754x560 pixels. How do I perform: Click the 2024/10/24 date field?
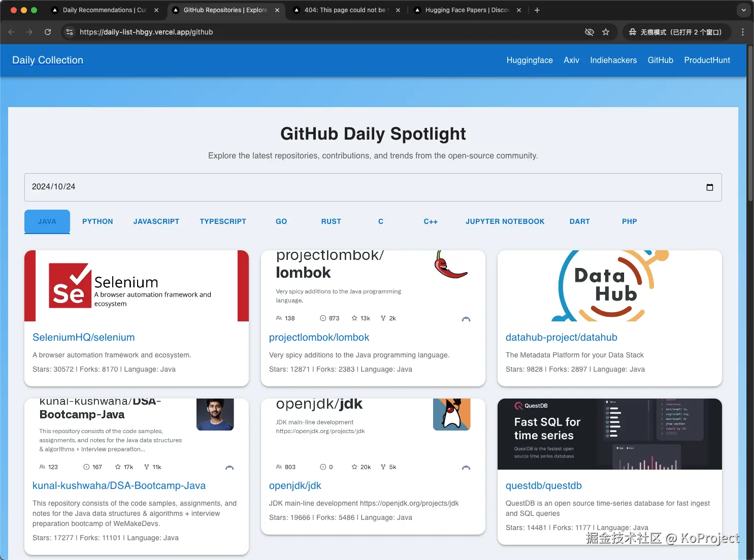(x=373, y=187)
